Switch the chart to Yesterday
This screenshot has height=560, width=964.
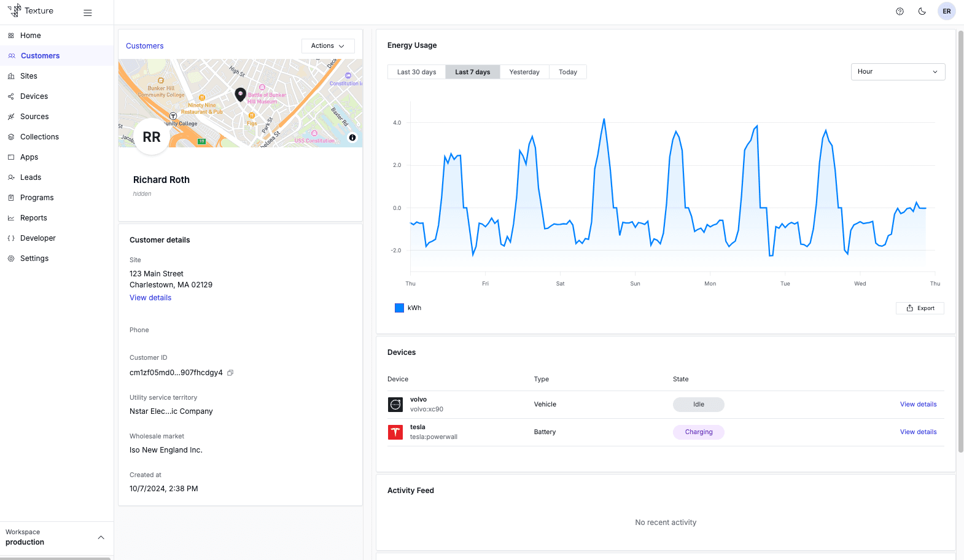pyautogui.click(x=524, y=72)
